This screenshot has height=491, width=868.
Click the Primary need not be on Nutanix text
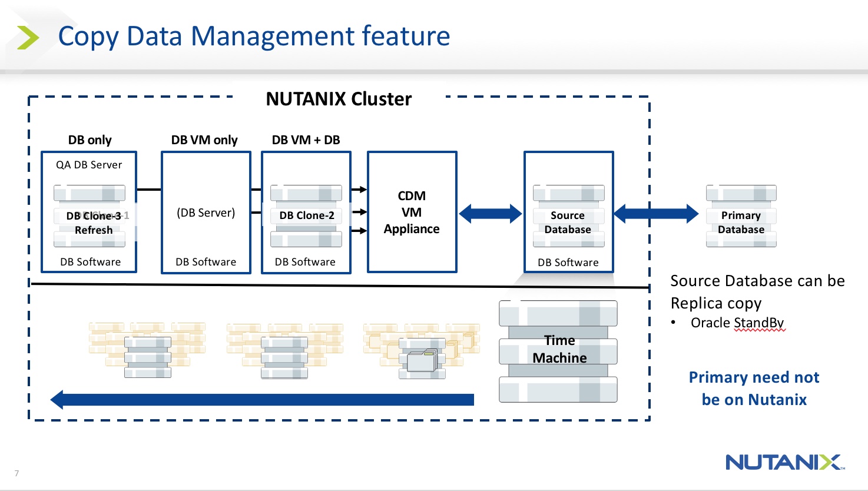(x=754, y=389)
